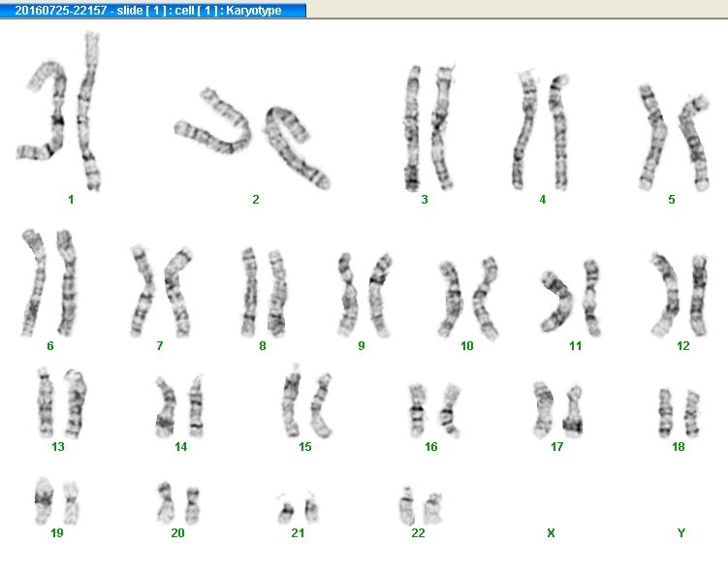This screenshot has height=577, width=728.
Task: Select the chromosome 4 pair image
Action: [x=541, y=131]
